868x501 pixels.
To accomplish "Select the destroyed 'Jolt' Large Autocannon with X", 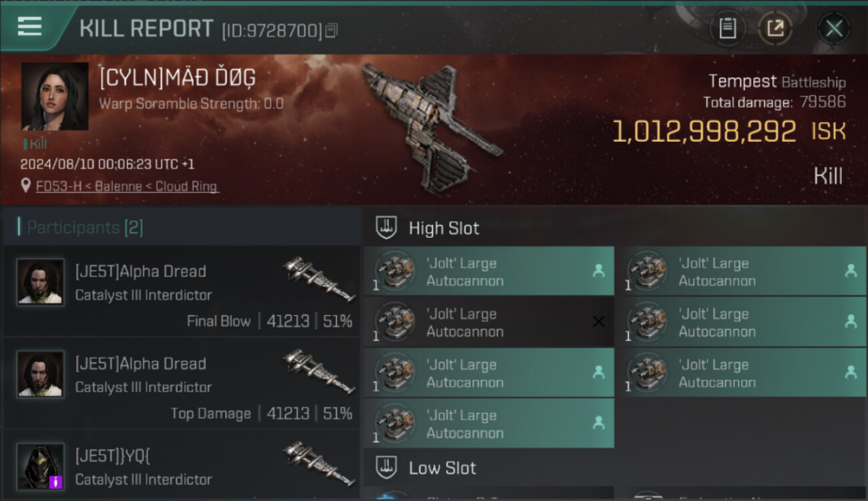I will pyautogui.click(x=489, y=322).
